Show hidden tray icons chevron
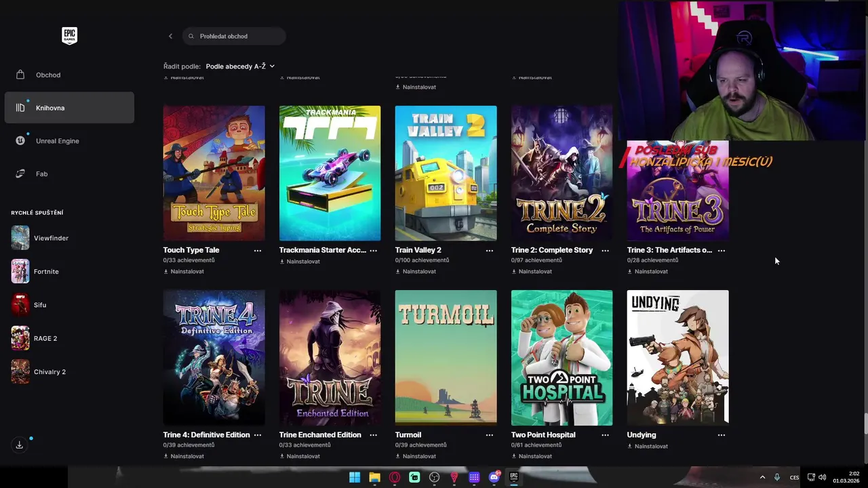 [x=762, y=477]
